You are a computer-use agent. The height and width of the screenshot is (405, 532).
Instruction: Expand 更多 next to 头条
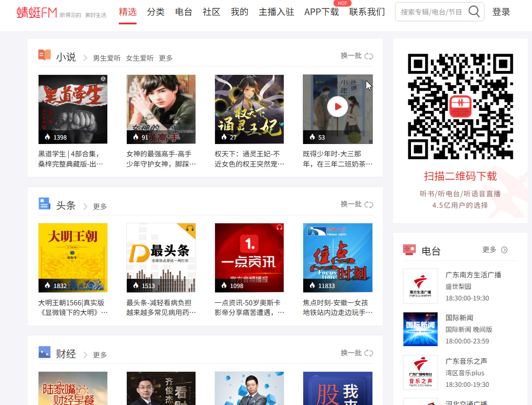point(100,206)
